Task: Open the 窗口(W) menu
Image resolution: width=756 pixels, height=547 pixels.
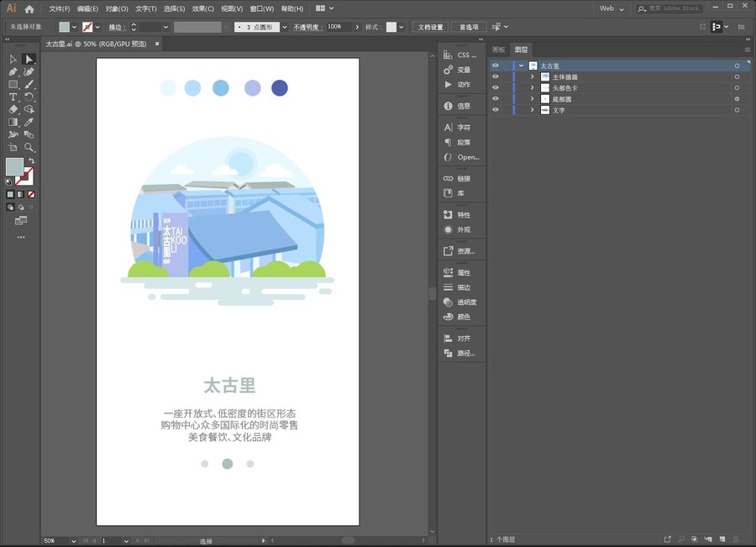Action: coord(262,8)
